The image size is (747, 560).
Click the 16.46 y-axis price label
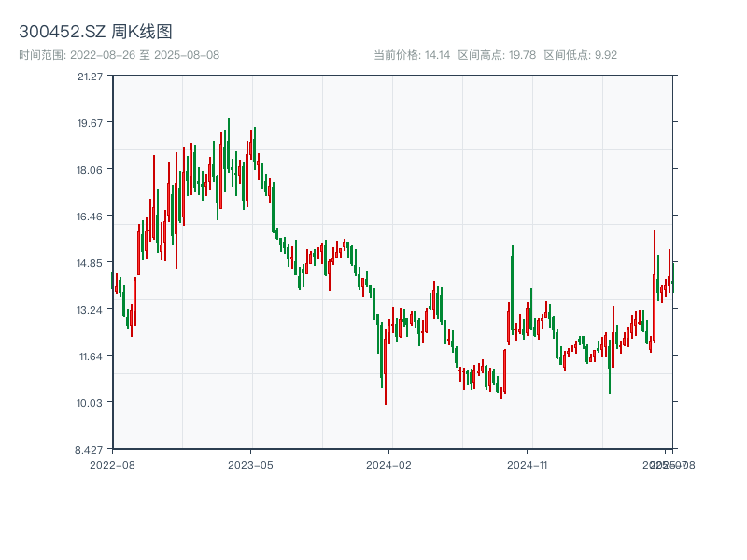(x=91, y=216)
